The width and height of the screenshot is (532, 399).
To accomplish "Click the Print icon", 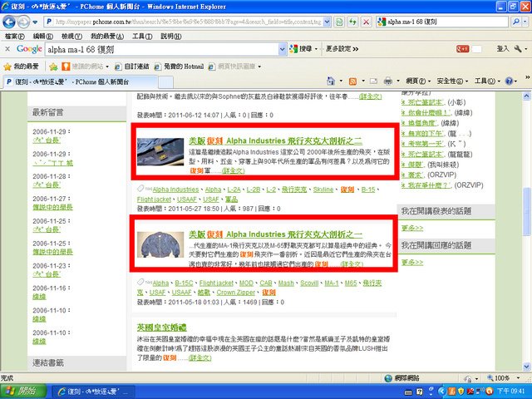I will tap(388, 81).
